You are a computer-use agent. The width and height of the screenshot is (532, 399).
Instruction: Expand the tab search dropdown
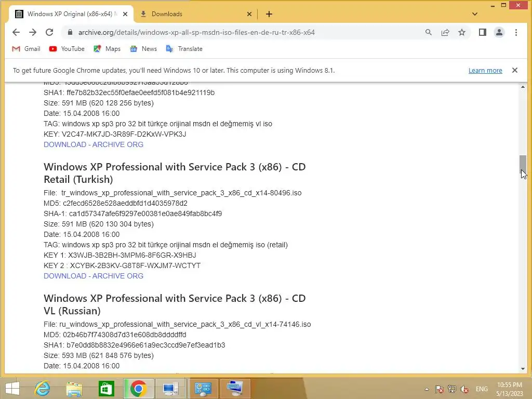coord(475,14)
